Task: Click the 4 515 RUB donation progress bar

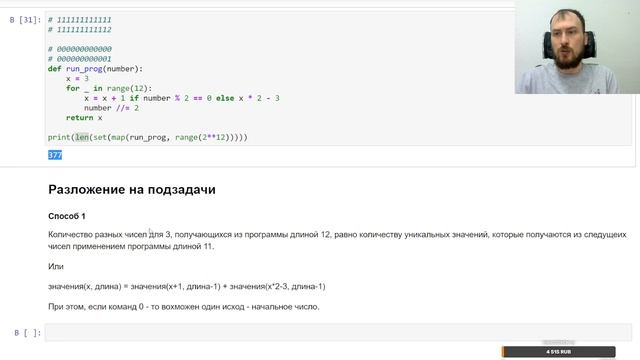Action: 558,351
